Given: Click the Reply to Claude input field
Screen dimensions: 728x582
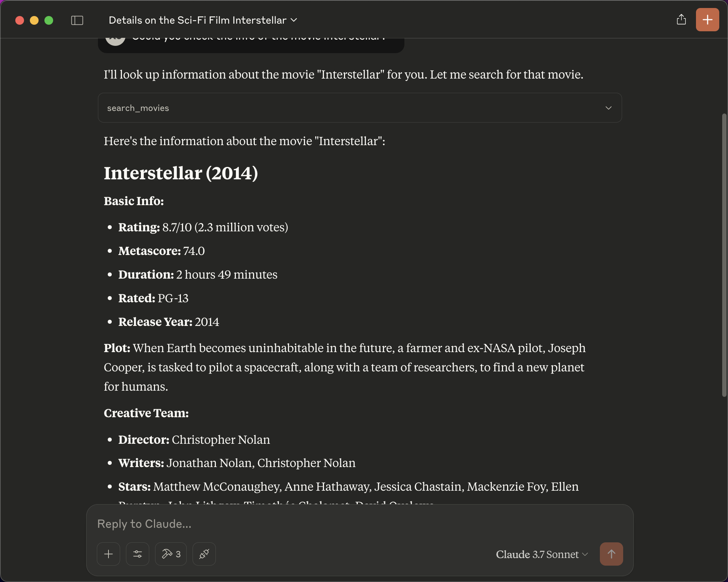Looking at the screenshot, I should (x=255, y=524).
